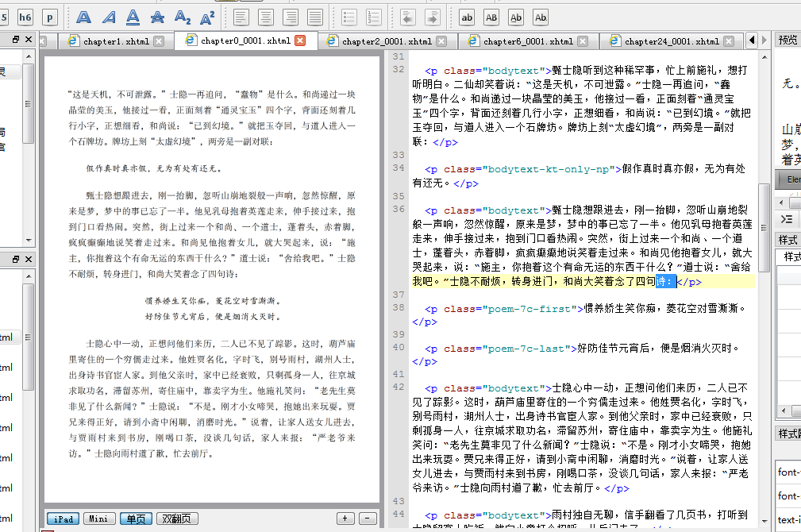The height and width of the screenshot is (532, 801).
Task: Apply paragraph tag with p button
Action: click(x=50, y=17)
